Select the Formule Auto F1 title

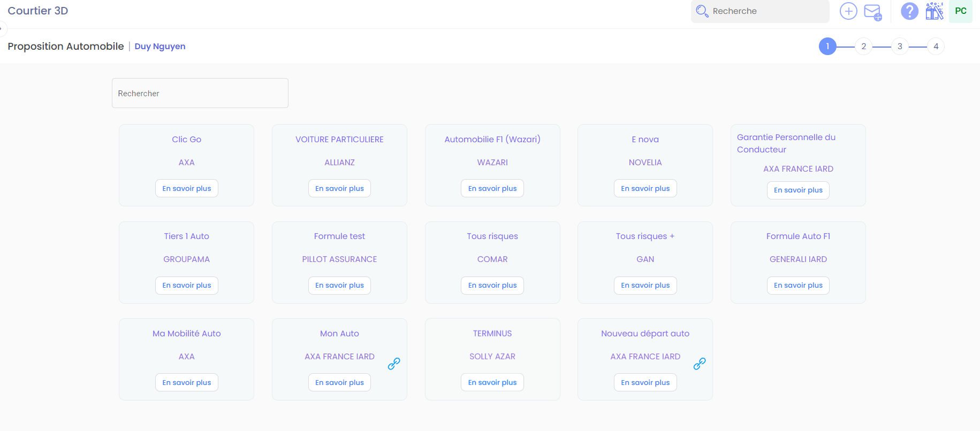pyautogui.click(x=798, y=236)
